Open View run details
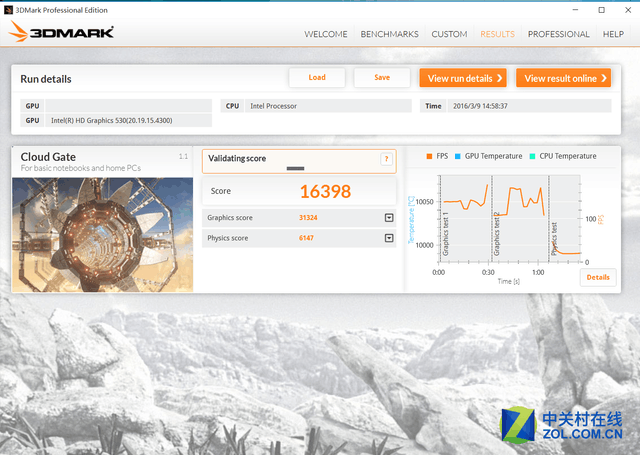This screenshot has width=640, height=455. [463, 78]
